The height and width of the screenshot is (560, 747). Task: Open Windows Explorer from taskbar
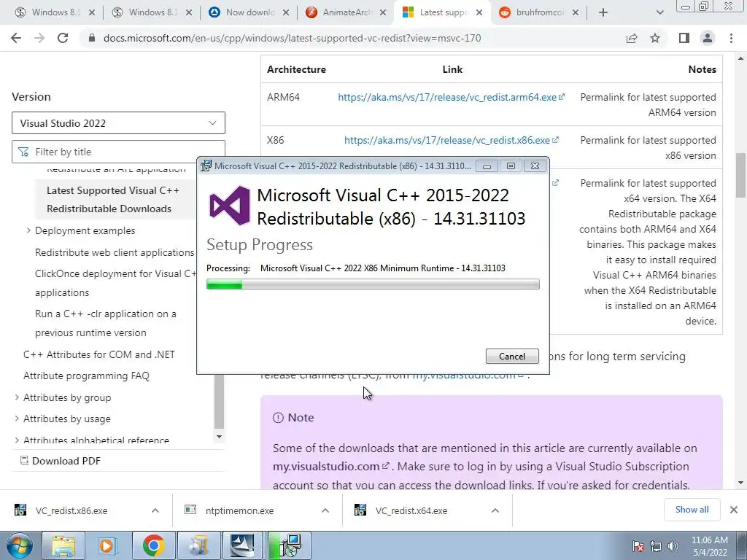[63, 545]
